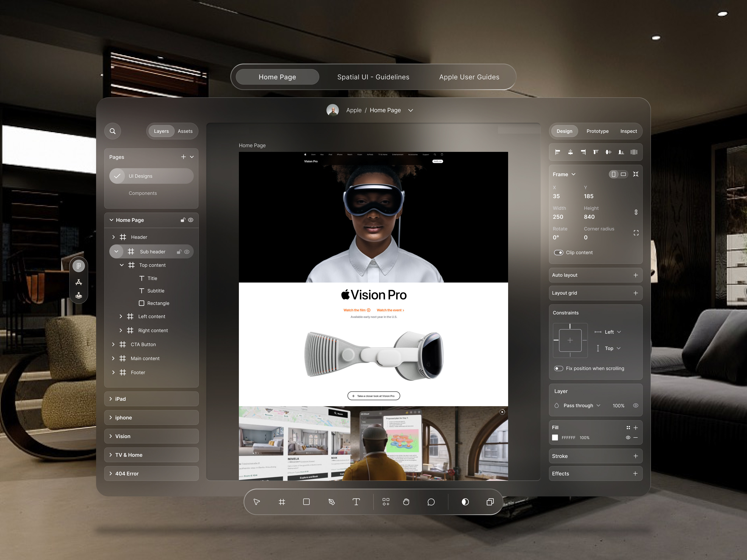747x560 pixels.
Task: Toggle Sub header layer visibility eye
Action: (187, 252)
